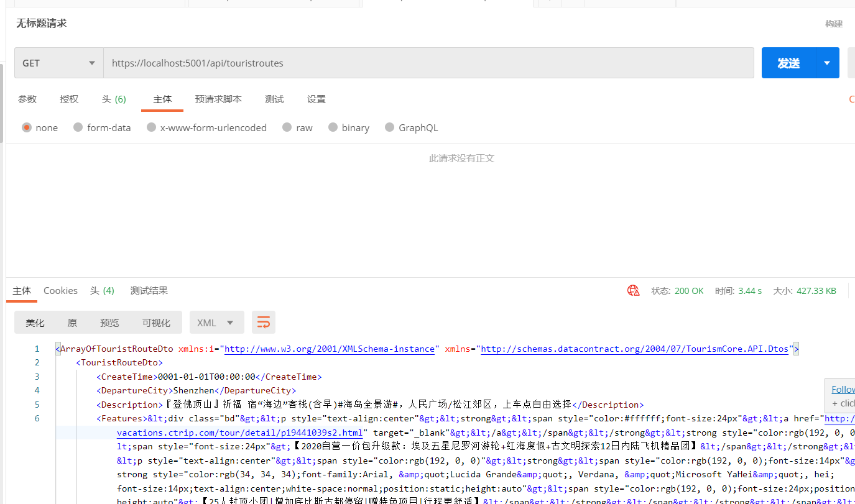Click the CreateTime line in response
The image size is (855, 504).
209,377
